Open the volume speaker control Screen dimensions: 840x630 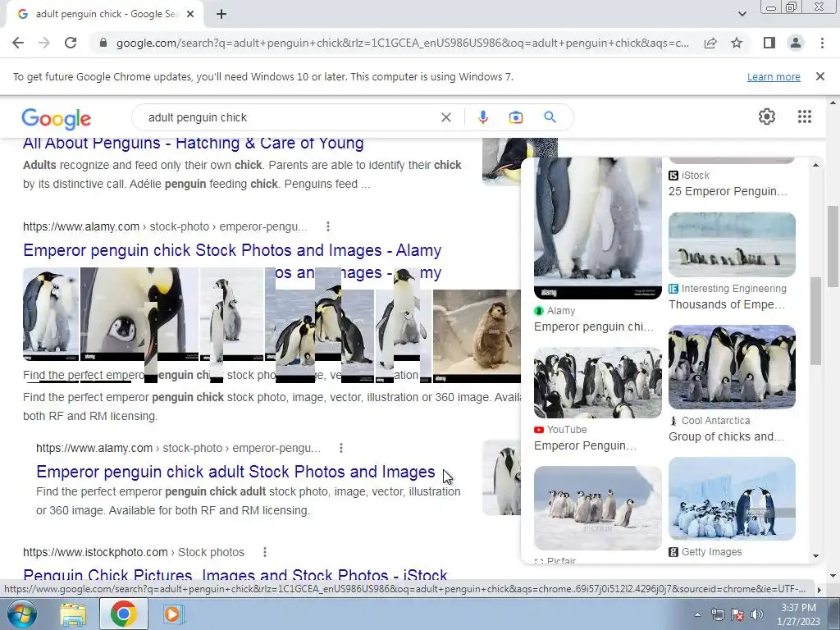tap(756, 614)
